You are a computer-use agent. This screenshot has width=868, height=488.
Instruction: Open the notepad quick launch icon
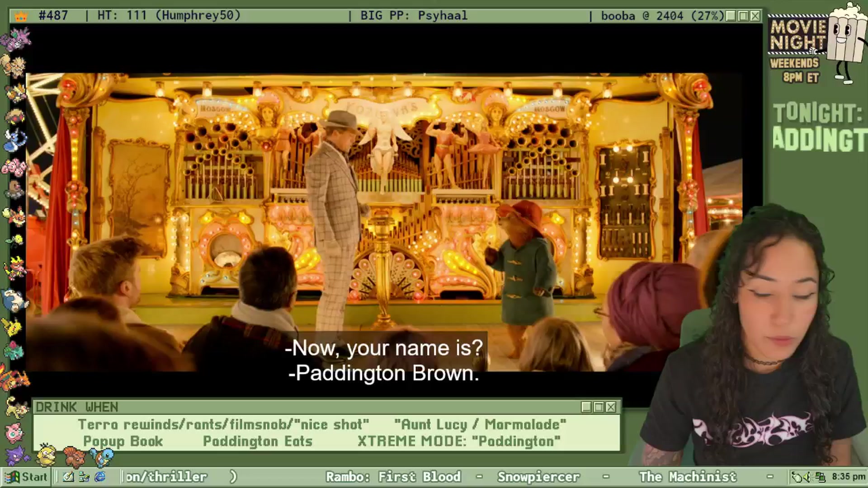[68, 477]
